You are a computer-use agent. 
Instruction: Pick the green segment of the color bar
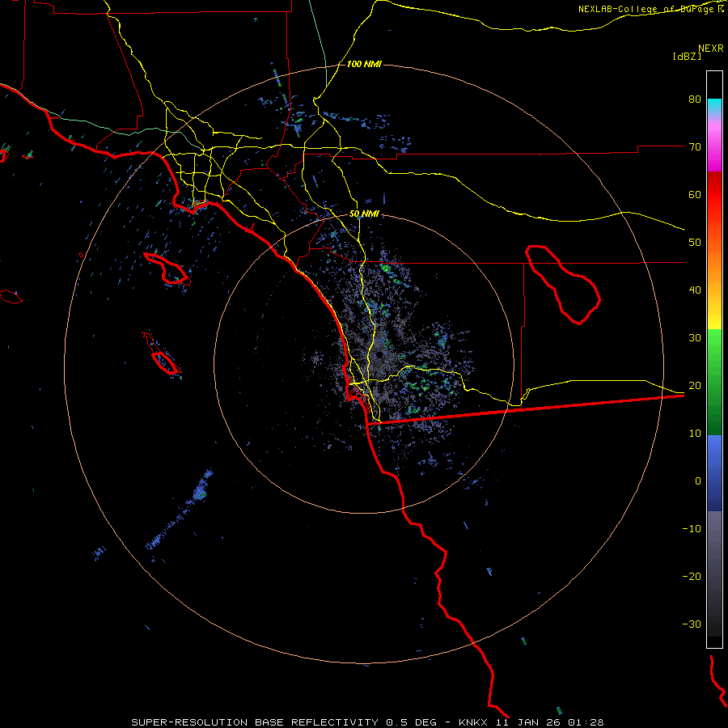tap(714, 382)
